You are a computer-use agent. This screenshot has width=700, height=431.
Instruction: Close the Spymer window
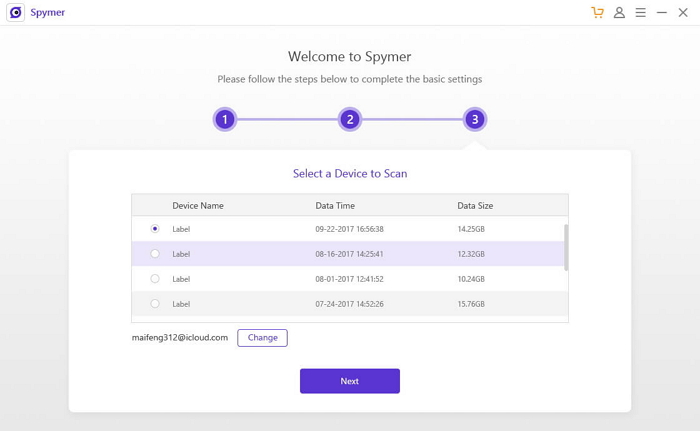(x=683, y=13)
